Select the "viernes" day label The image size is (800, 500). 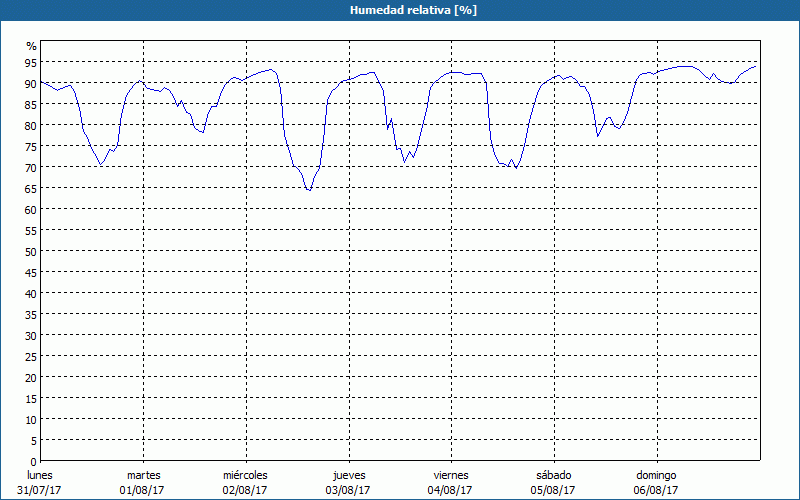coord(451,475)
